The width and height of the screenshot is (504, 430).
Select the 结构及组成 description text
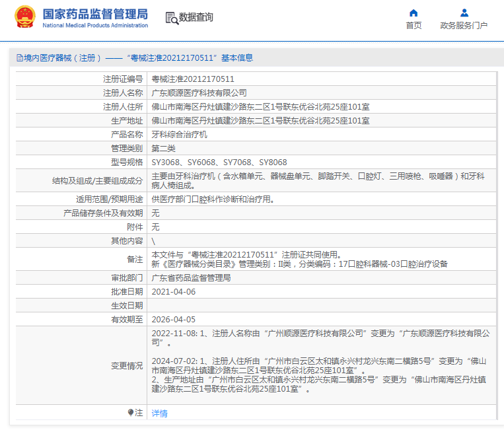pyautogui.click(x=318, y=180)
